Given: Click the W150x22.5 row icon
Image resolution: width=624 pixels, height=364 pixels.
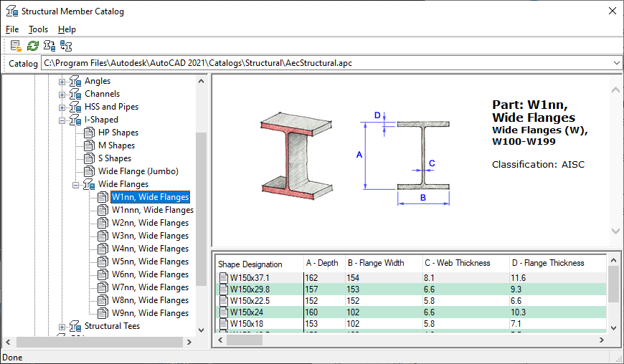Looking at the screenshot, I should coord(224,301).
